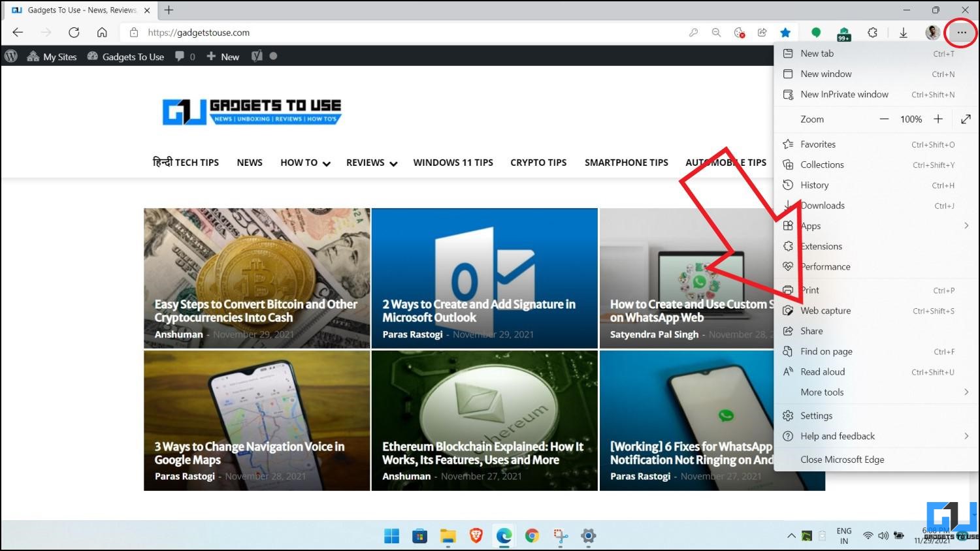Click the WordPress logo in admin bar
980x551 pixels.
click(10, 56)
